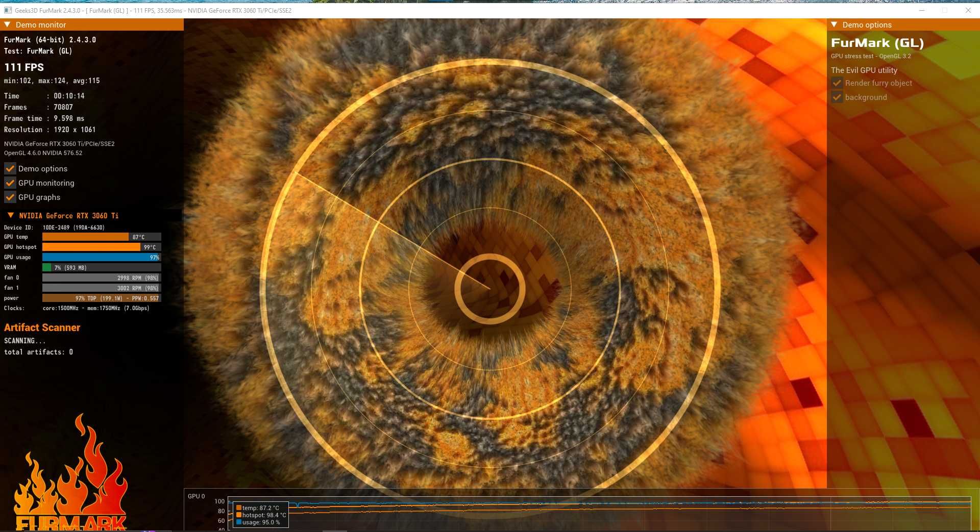Click the Device ID 10DE-2489 text
This screenshot has width=980, height=532.
73,227
